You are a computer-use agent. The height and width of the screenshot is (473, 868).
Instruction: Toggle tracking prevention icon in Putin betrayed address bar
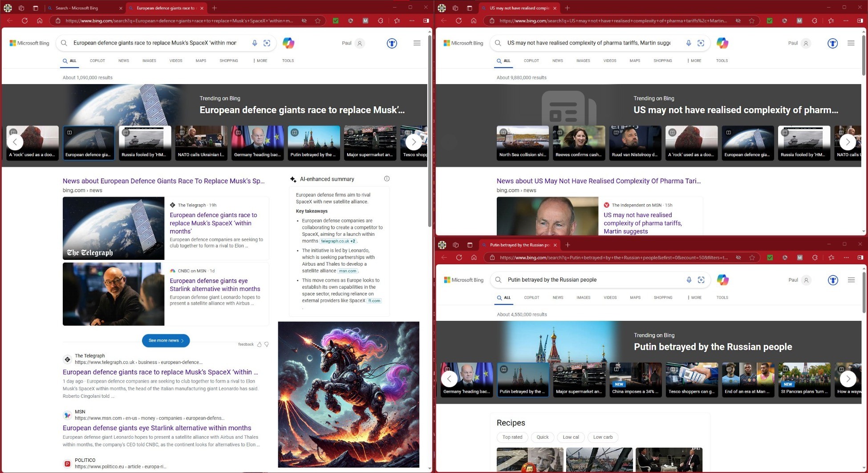click(x=738, y=257)
